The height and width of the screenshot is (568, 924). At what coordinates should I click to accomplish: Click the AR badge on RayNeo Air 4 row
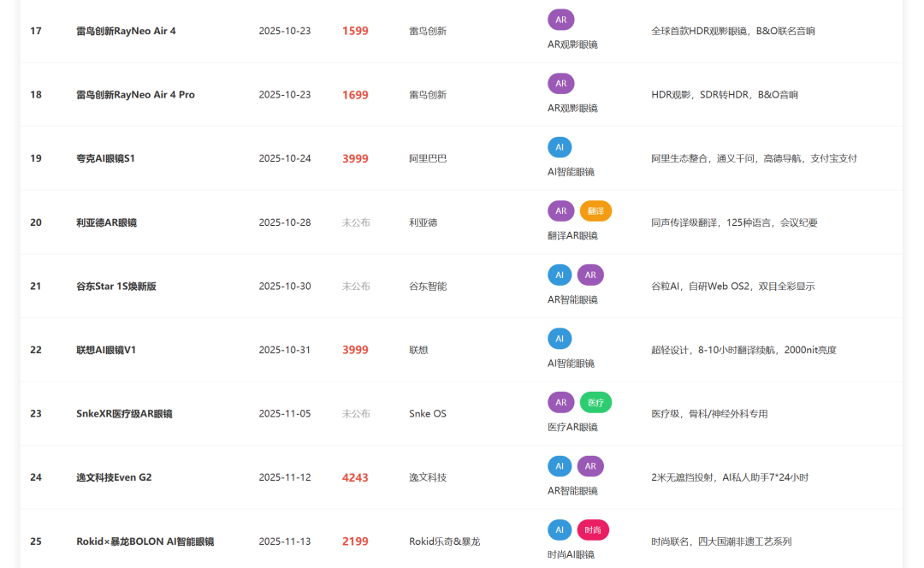pos(560,19)
